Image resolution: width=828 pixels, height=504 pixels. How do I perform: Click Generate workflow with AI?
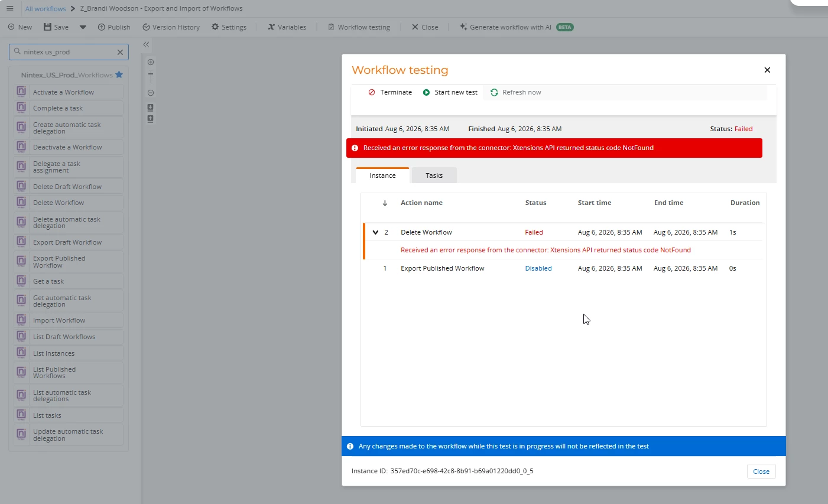[x=517, y=27]
